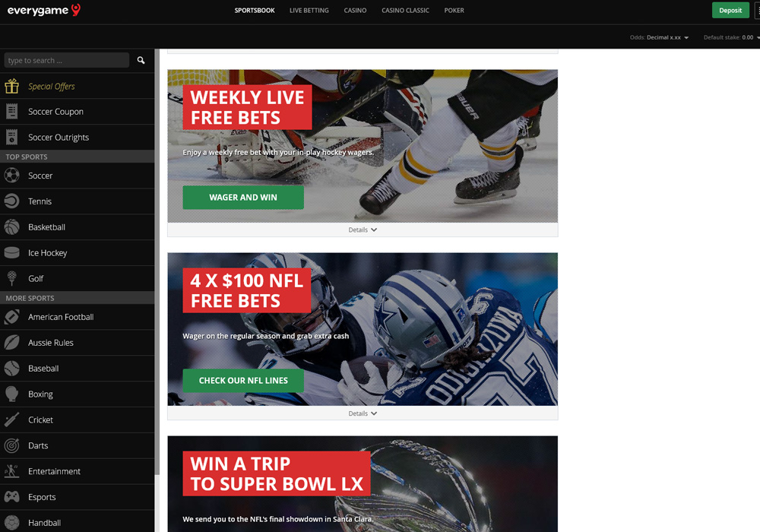The image size is (760, 532).
Task: Choose the Tennis ball icon
Action: 11,201
